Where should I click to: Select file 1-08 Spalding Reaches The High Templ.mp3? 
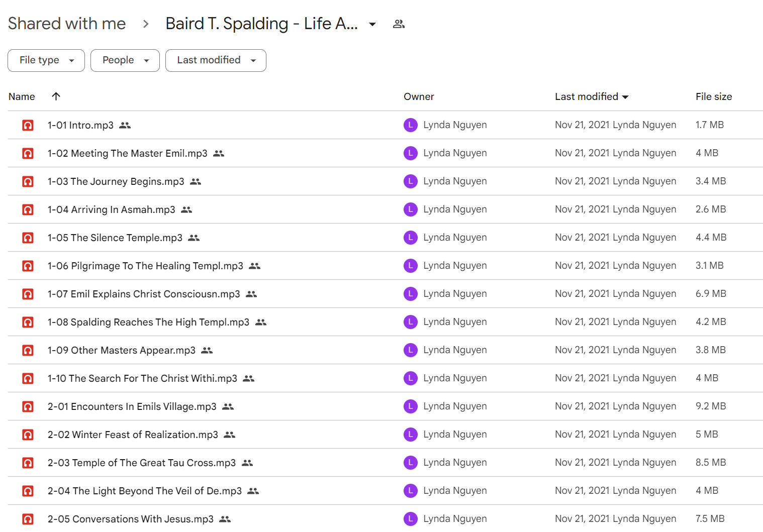(148, 322)
